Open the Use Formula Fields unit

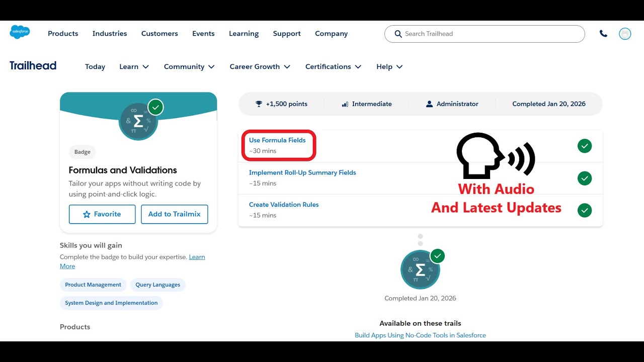277,140
